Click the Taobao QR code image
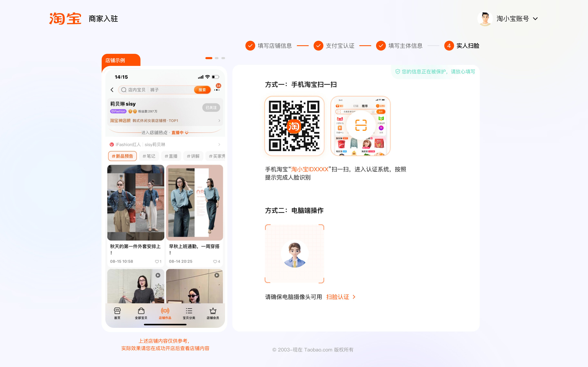The height and width of the screenshot is (367, 588). click(x=294, y=126)
